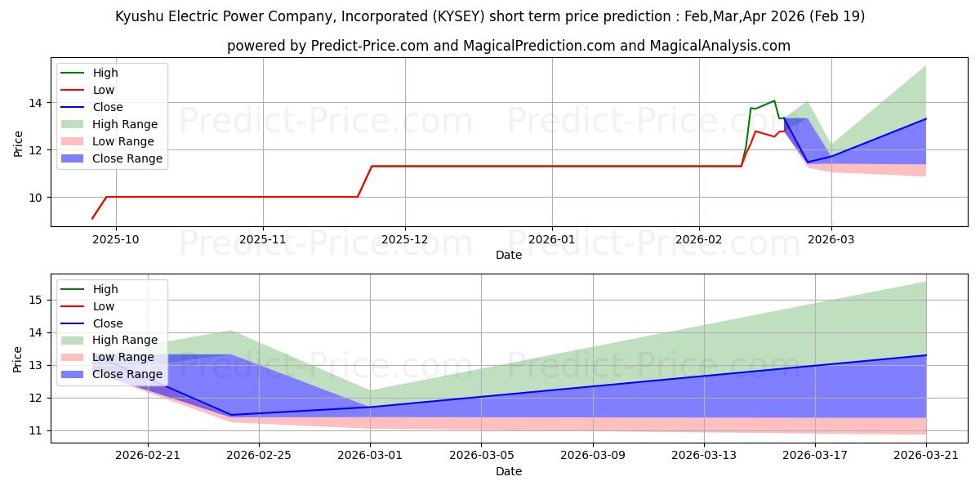This screenshot has height=490, width=980.
Task: Click the 2026-03-21 tick label on bottom axis
Action: click(x=926, y=456)
